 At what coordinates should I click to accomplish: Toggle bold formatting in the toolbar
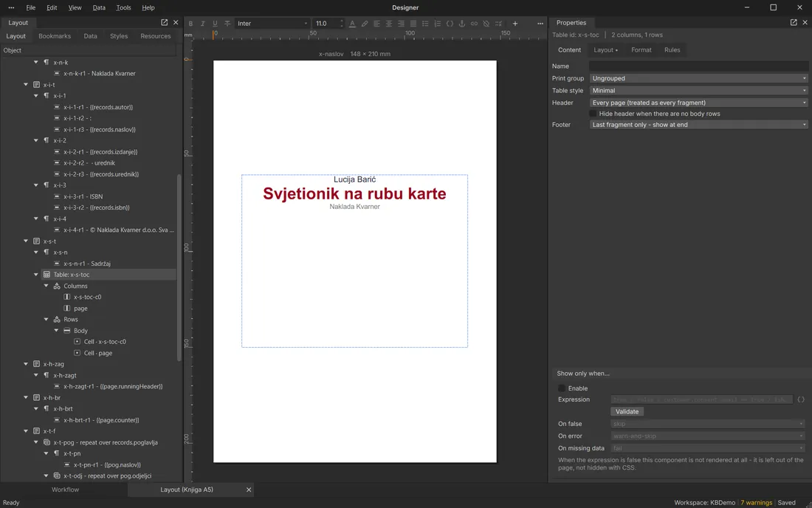[x=190, y=24]
